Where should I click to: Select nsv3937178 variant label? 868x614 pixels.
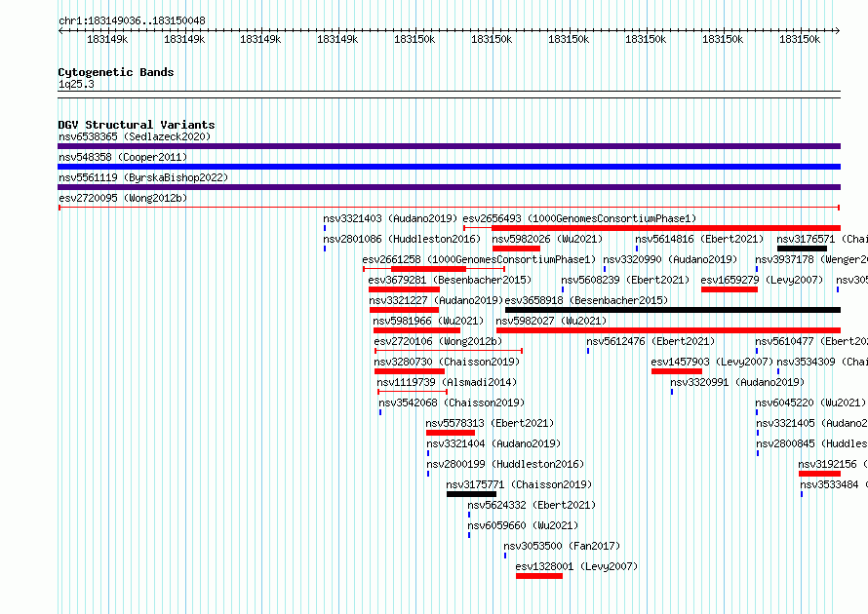[811, 259]
